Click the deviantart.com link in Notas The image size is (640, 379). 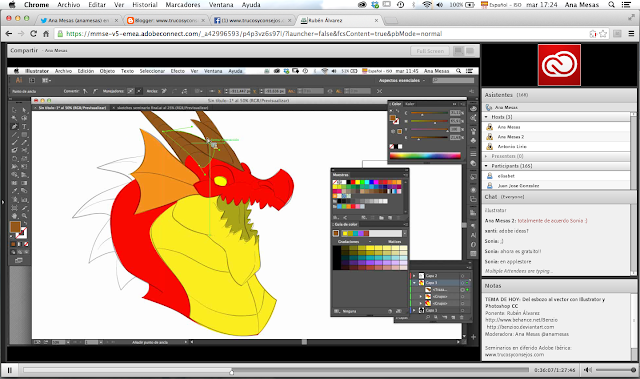point(520,327)
